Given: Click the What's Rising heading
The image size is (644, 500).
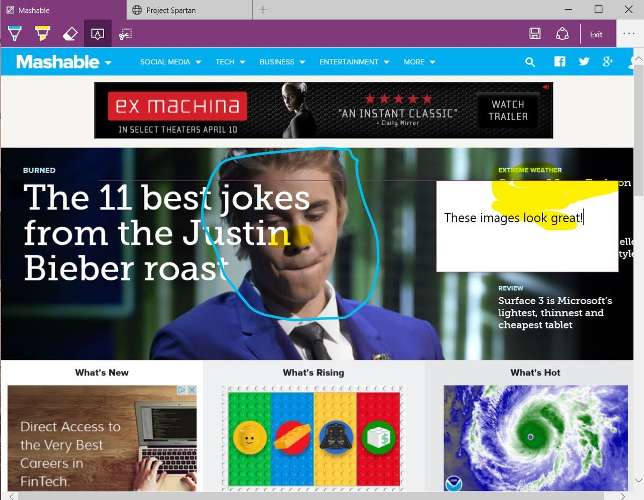Looking at the screenshot, I should 313,373.
